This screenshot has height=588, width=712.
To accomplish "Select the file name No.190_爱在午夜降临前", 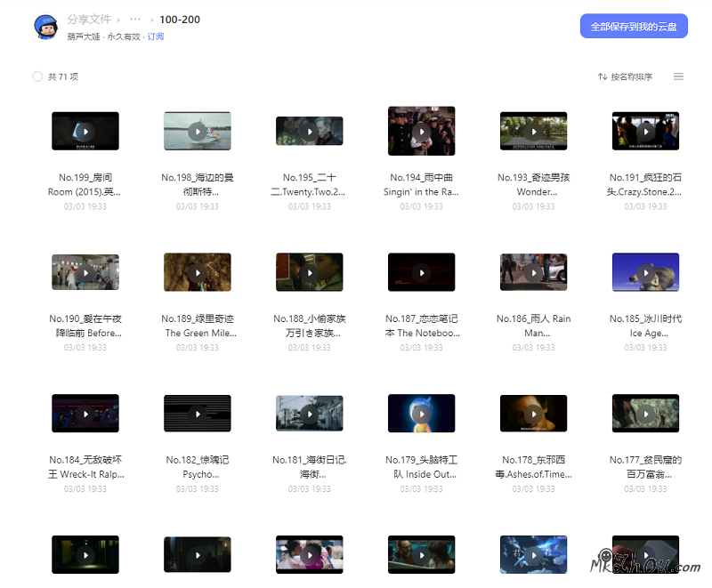I will [85, 326].
